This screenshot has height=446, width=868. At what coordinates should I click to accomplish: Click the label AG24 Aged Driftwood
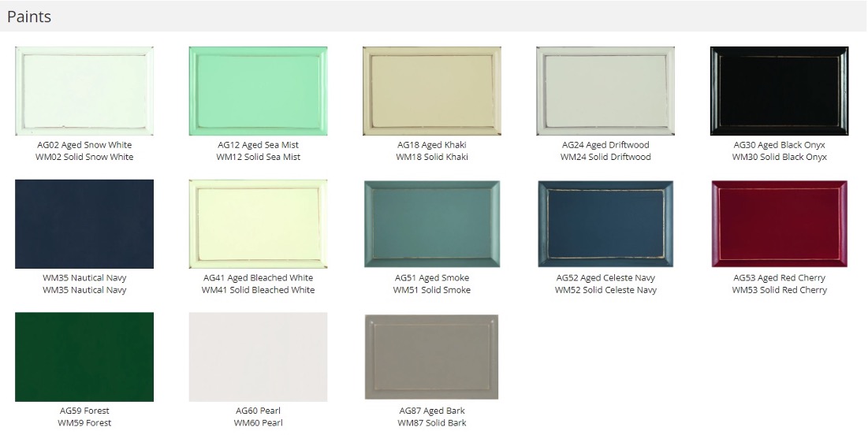pyautogui.click(x=605, y=145)
